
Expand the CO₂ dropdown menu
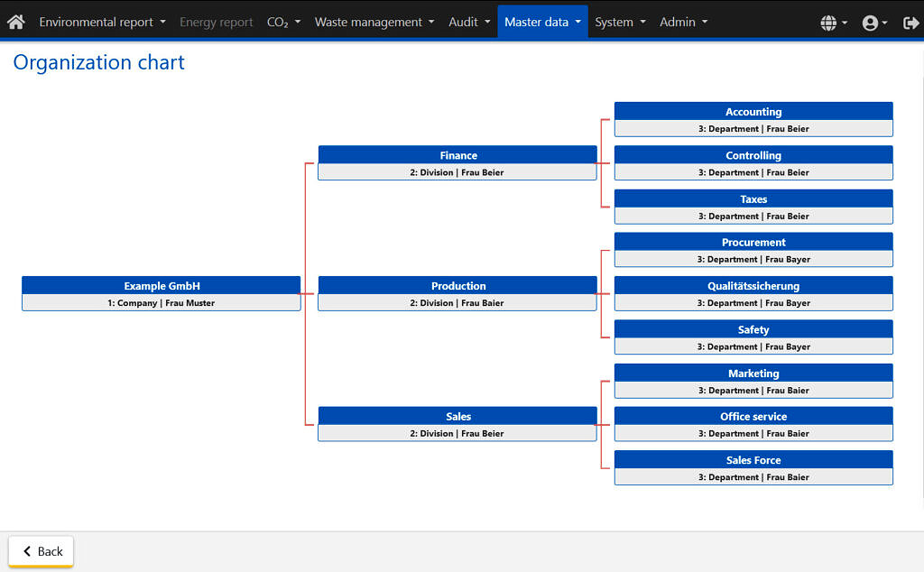pos(283,22)
